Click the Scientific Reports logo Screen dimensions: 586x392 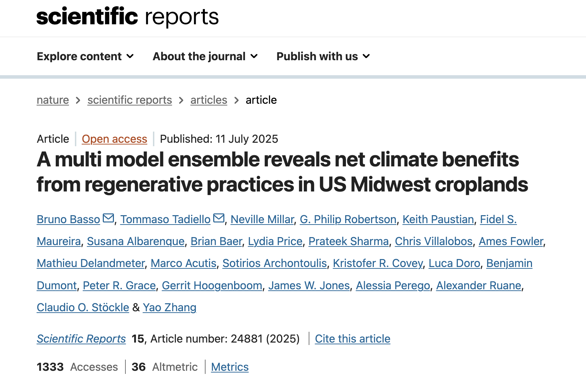128,17
